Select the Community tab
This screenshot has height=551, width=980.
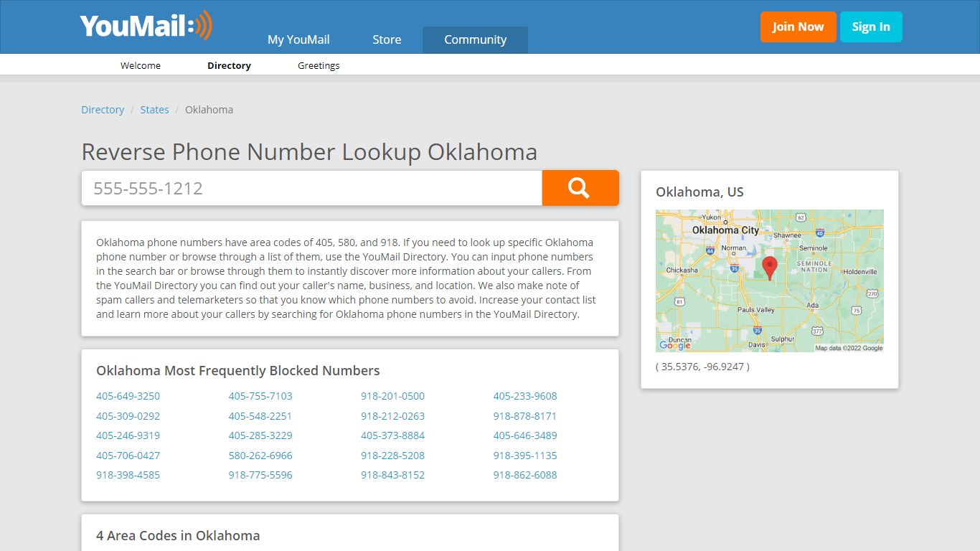pyautogui.click(x=475, y=39)
